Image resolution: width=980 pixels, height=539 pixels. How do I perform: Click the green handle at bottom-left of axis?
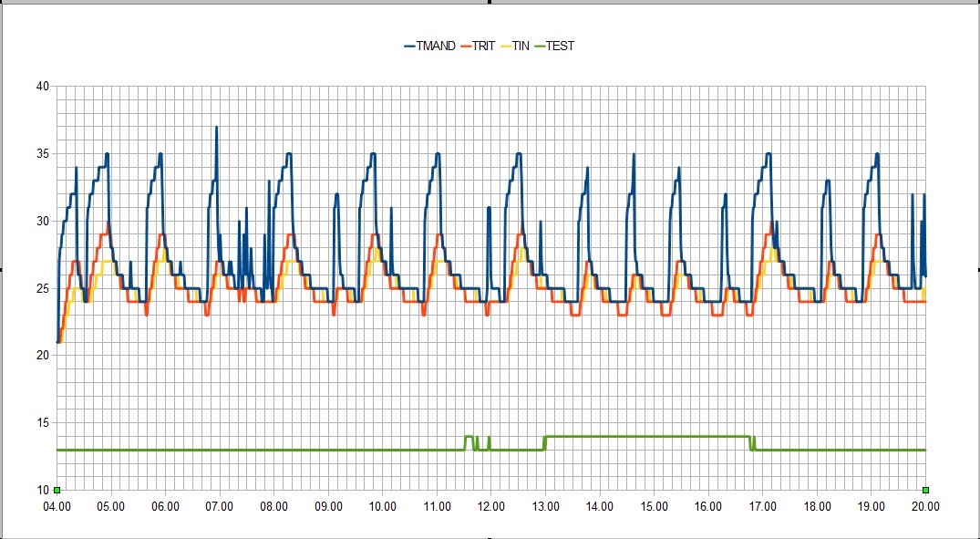point(57,490)
